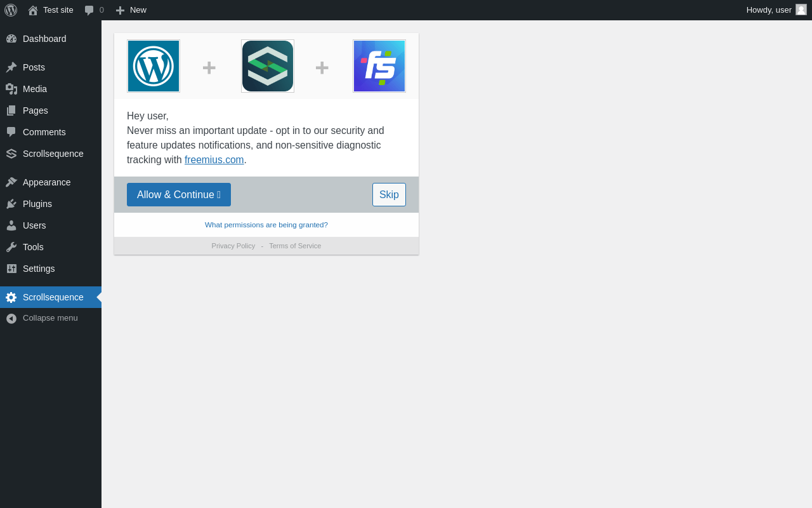Click the user avatar in the admin bar
The height and width of the screenshot is (508, 812).
[801, 10]
